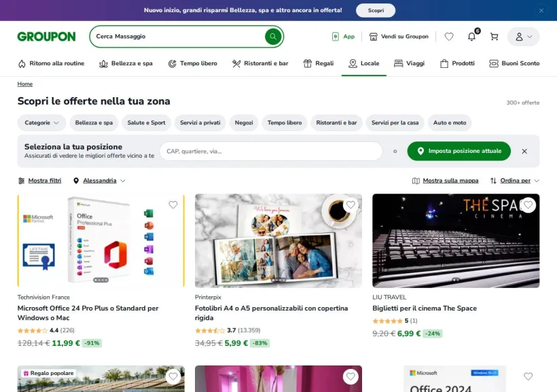The image size is (557, 392).
Task: Dismiss the location selection panel
Action: (x=524, y=151)
